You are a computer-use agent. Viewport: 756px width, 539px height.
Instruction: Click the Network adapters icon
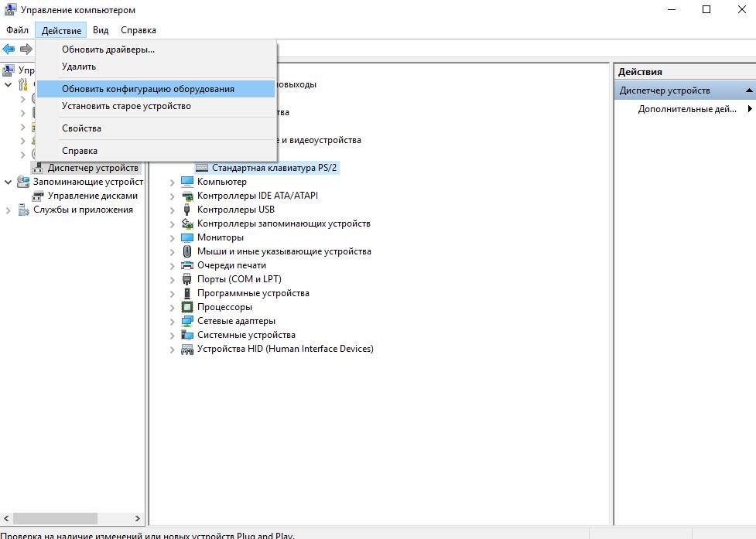coord(187,321)
